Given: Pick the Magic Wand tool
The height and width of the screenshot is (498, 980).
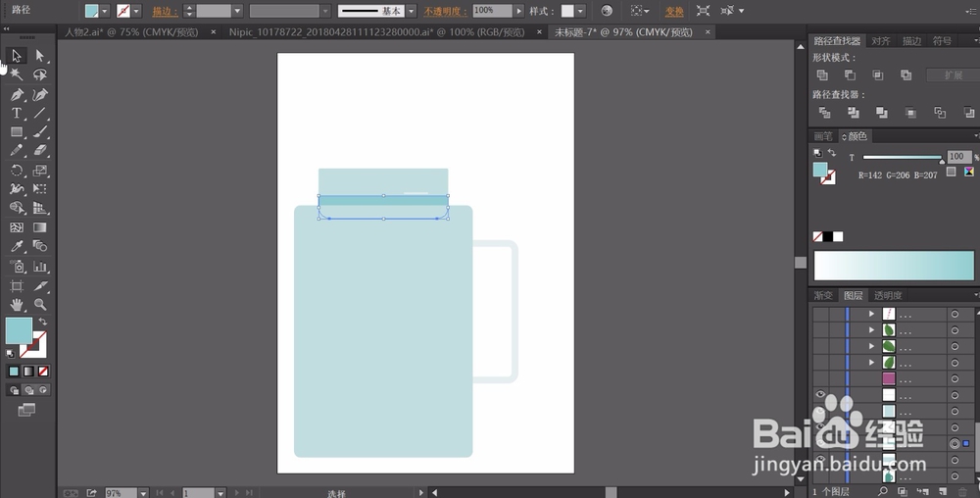Looking at the screenshot, I should [x=17, y=75].
